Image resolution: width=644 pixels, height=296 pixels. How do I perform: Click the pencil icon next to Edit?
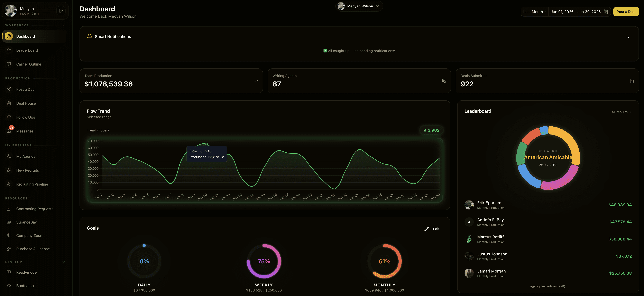click(x=426, y=229)
